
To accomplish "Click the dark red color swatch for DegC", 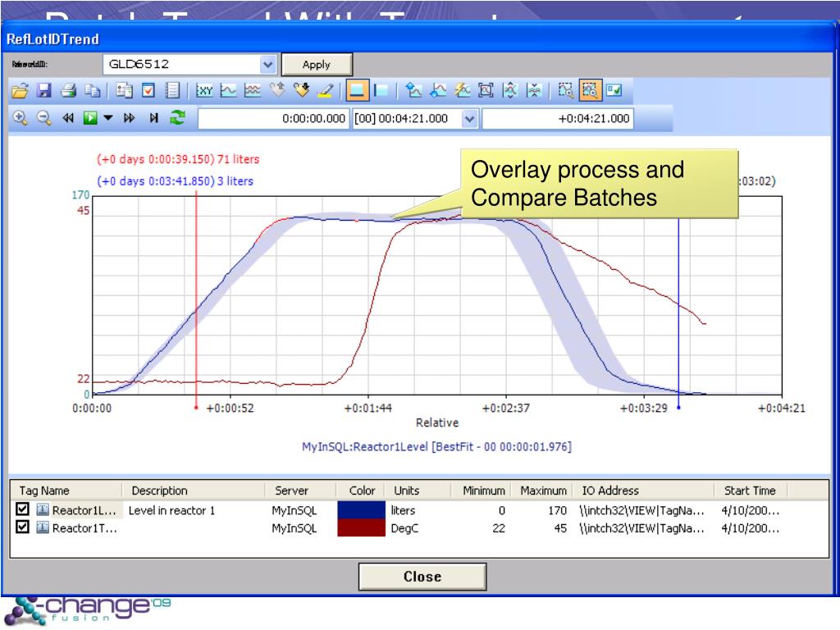I will (361, 527).
